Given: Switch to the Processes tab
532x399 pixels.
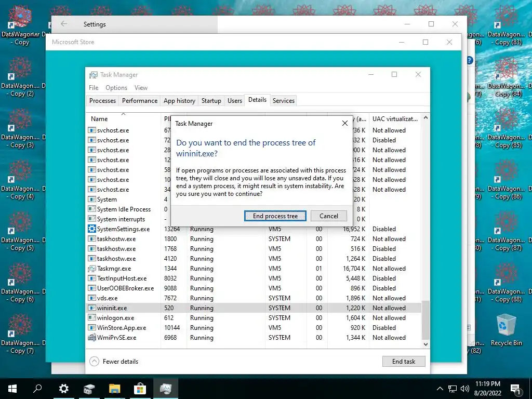Looking at the screenshot, I should 102,101.
